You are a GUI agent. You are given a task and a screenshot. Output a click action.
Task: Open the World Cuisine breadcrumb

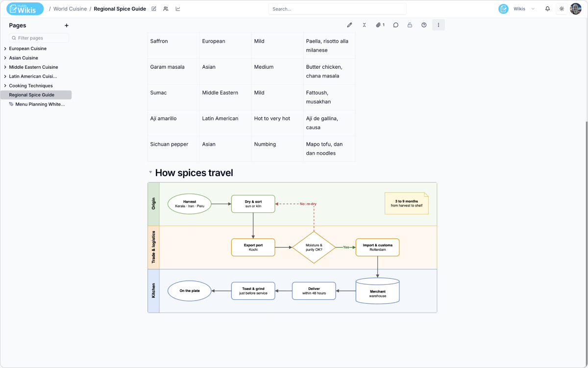coord(70,9)
